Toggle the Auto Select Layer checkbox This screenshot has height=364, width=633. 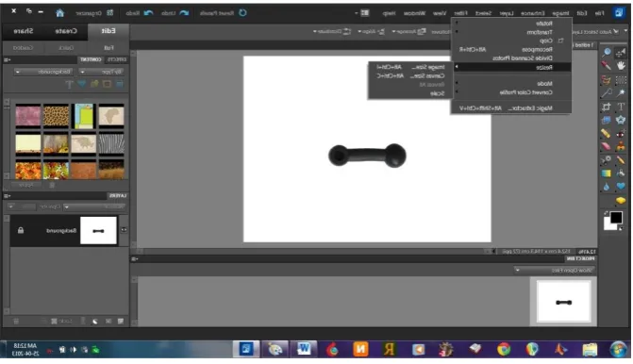click(x=616, y=31)
